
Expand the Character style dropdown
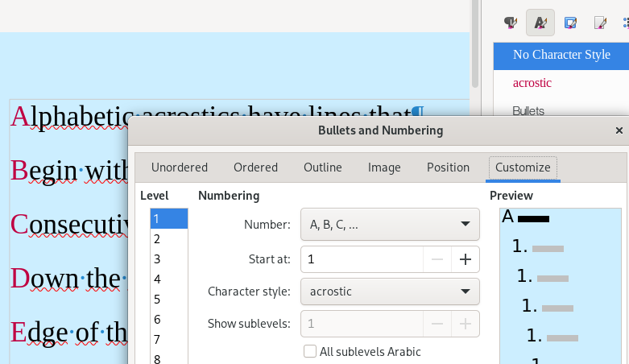point(390,292)
